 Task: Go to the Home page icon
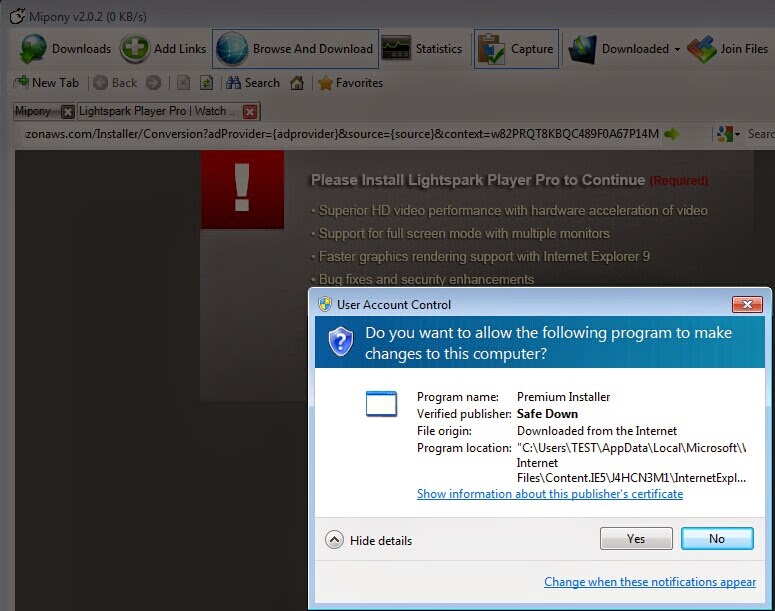[297, 83]
